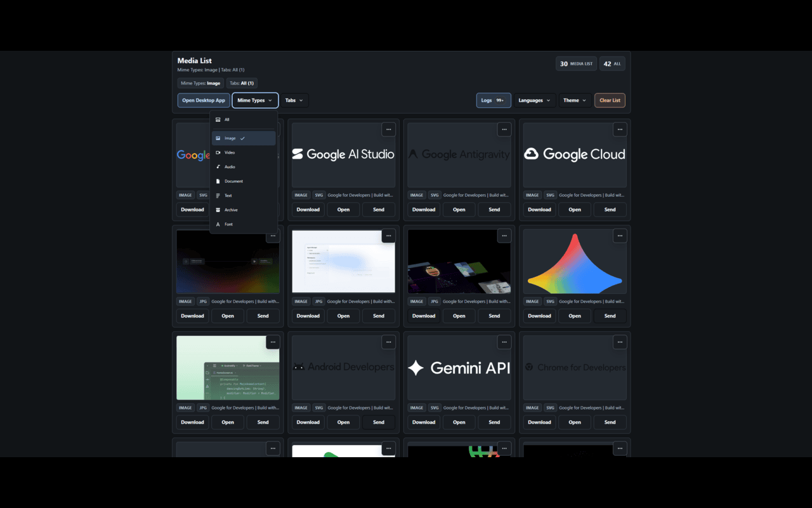The width and height of the screenshot is (812, 508).
Task: Click three-dot menu on green code editor card
Action: [273, 342]
